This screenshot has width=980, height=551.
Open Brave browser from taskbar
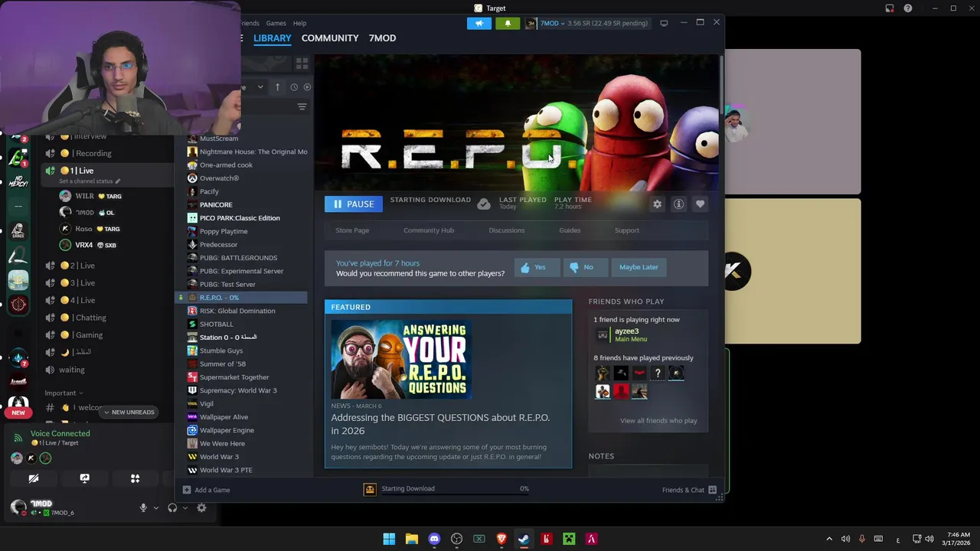pos(501,539)
